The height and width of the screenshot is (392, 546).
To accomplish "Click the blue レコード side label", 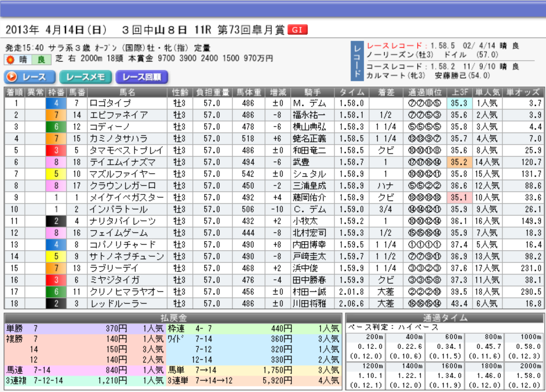I will tap(357, 61).
